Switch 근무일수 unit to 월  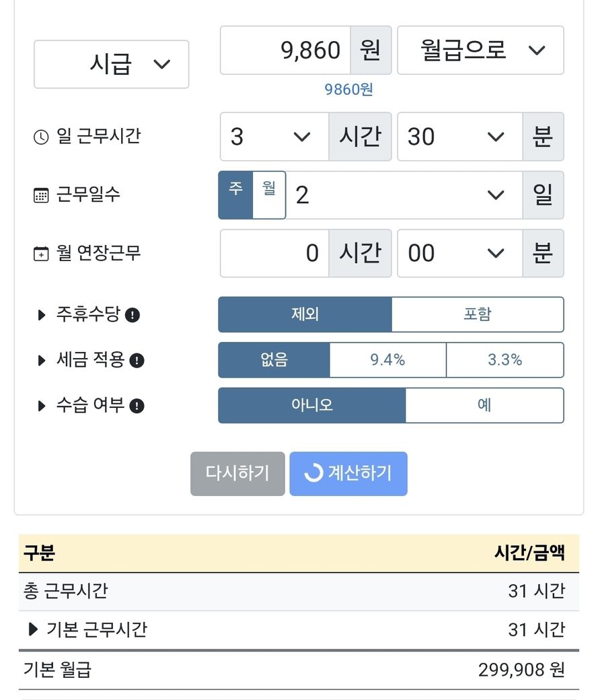point(269,195)
